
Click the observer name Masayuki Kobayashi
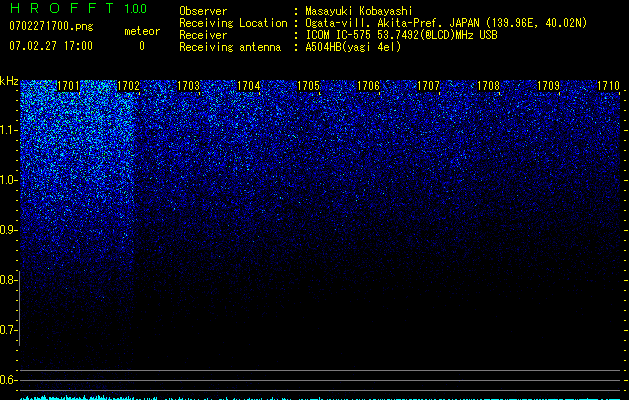pyautogui.click(x=359, y=11)
